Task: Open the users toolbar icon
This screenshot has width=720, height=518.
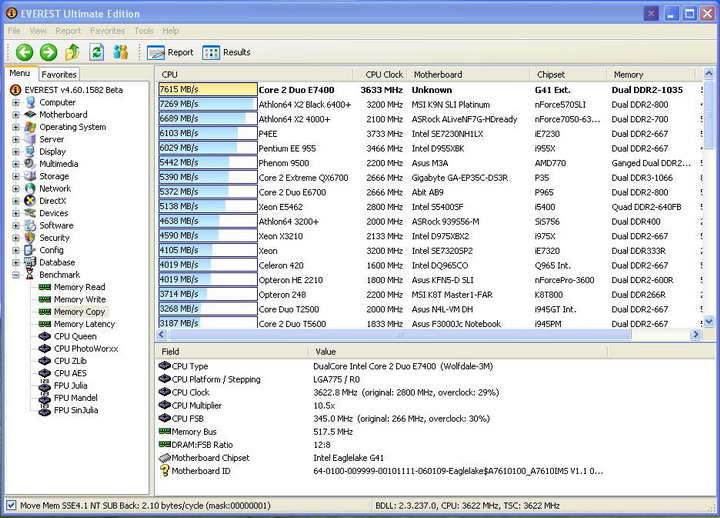Action: pos(120,52)
